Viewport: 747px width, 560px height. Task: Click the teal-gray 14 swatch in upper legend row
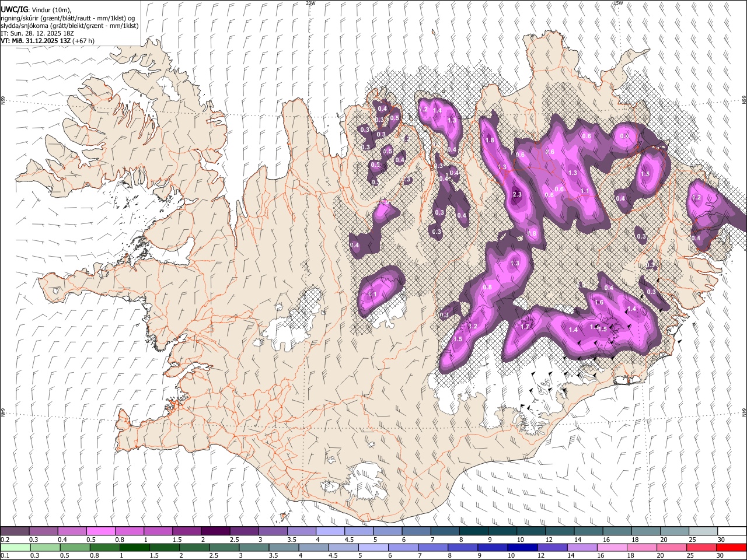[x=589, y=531]
